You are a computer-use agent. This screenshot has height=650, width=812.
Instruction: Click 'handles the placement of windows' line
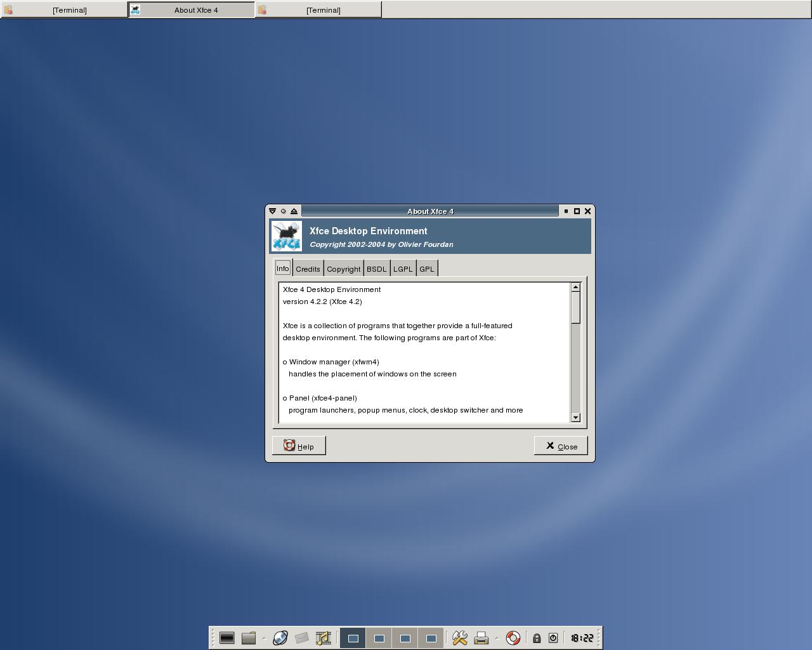[372, 374]
